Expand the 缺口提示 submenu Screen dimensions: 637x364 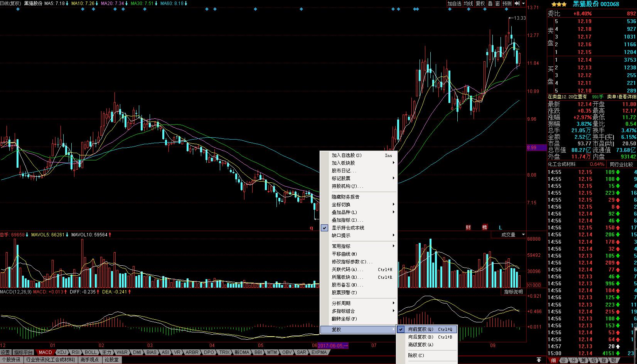click(x=358, y=236)
